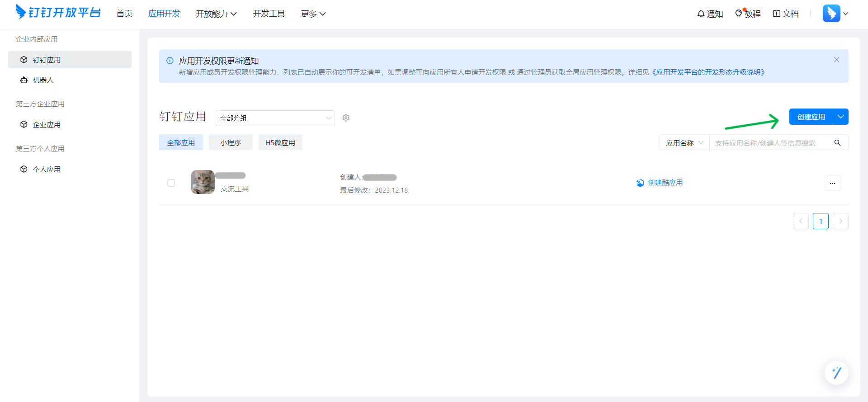Dismiss the permission update notice banner
This screenshot has width=868, height=402.
(836, 60)
